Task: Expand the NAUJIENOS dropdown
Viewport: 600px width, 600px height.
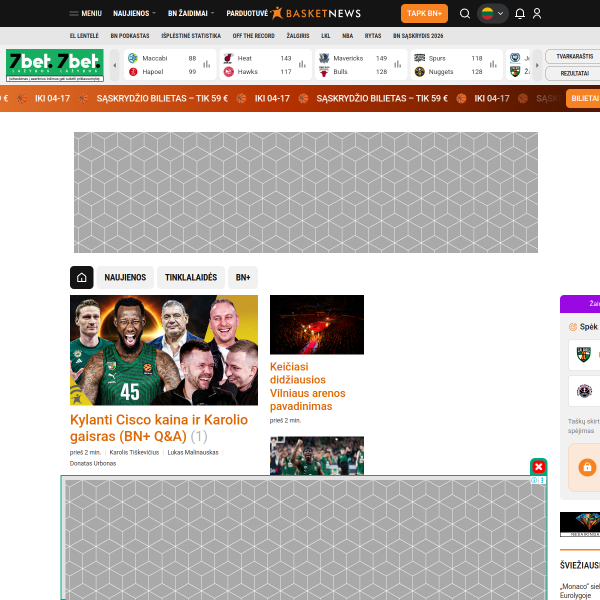Action: pos(134,13)
